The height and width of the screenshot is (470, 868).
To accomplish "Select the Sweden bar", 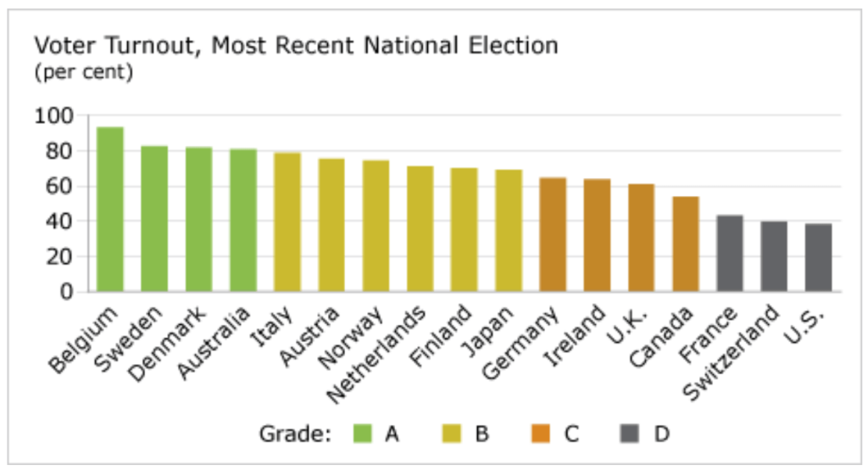I will click(x=154, y=219).
